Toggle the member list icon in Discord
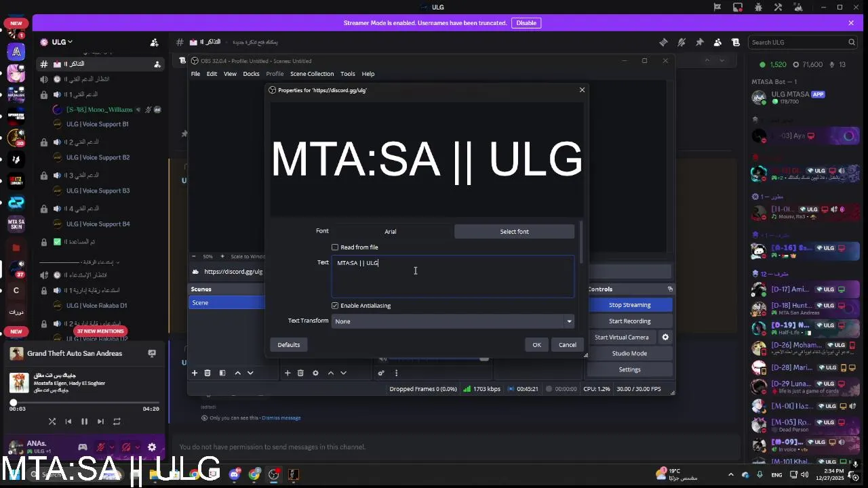868x488 pixels. [x=717, y=42]
